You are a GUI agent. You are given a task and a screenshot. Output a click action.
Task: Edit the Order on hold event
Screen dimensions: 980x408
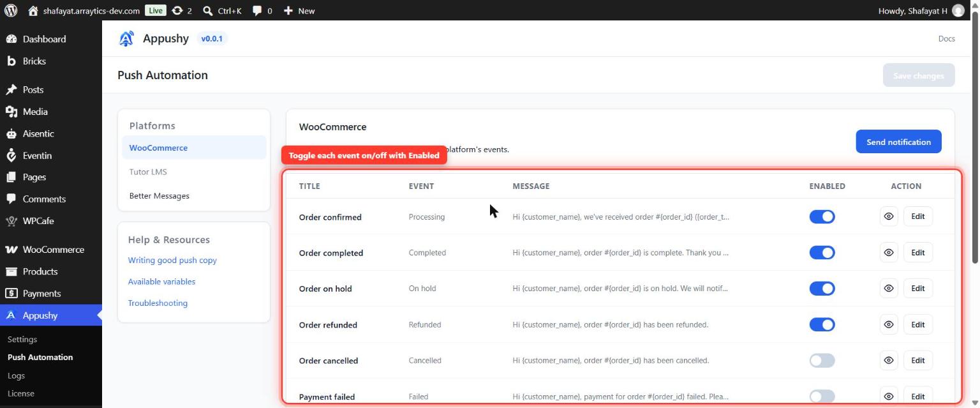(918, 288)
